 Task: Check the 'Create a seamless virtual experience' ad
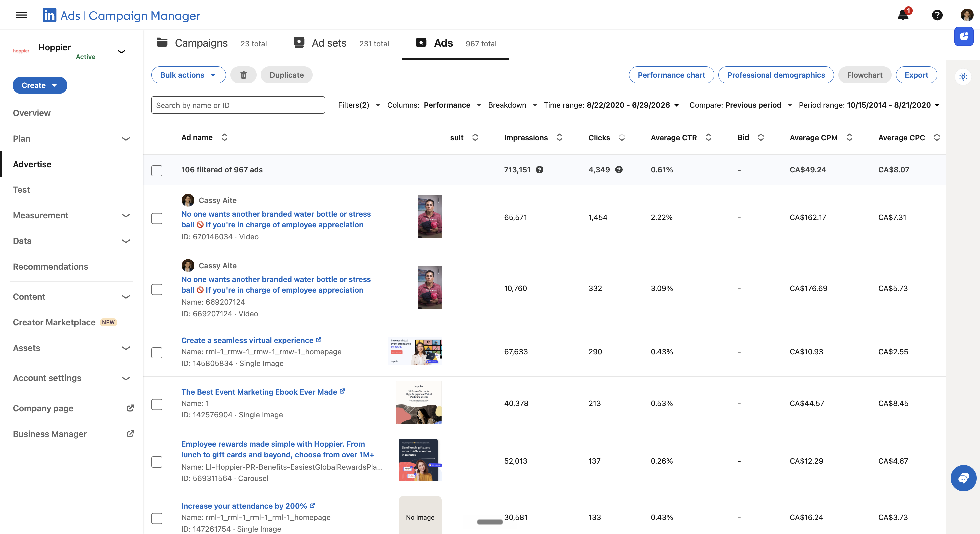point(157,353)
